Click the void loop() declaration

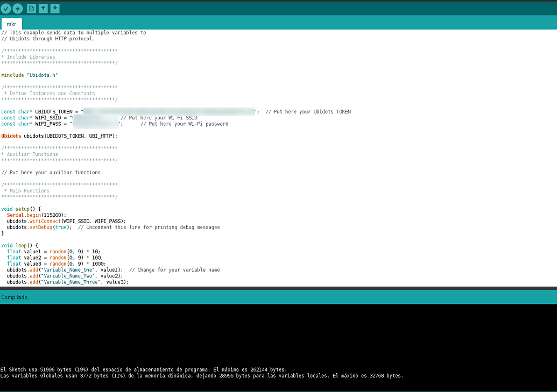17,245
